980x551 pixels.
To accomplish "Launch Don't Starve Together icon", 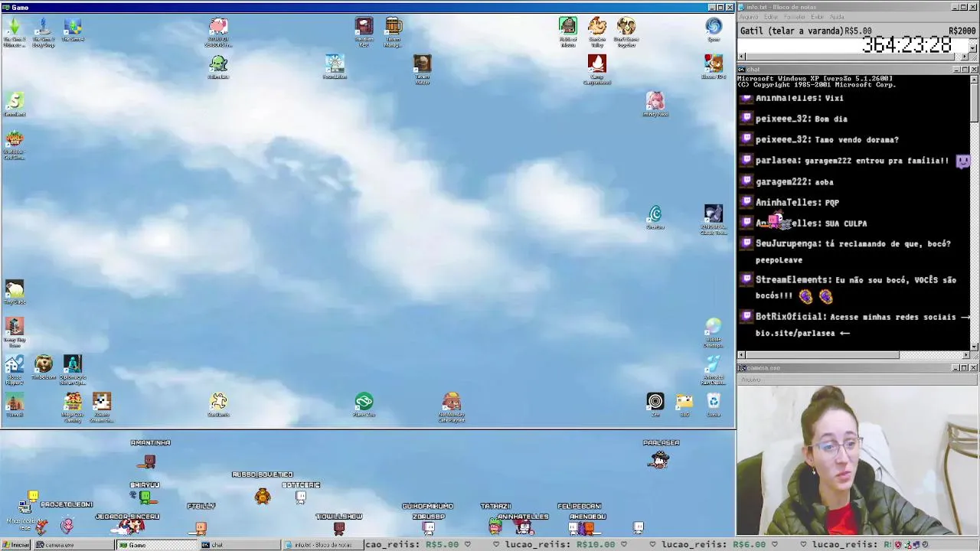I will 626,32.
